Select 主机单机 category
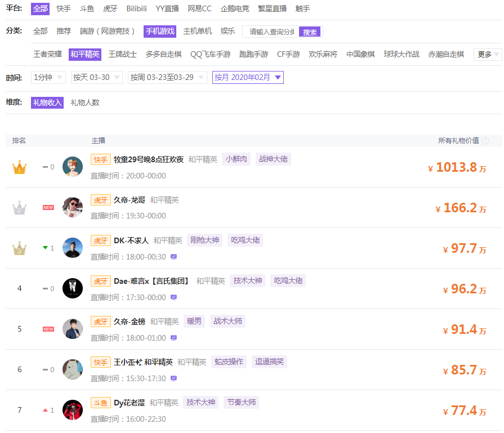 (x=197, y=31)
